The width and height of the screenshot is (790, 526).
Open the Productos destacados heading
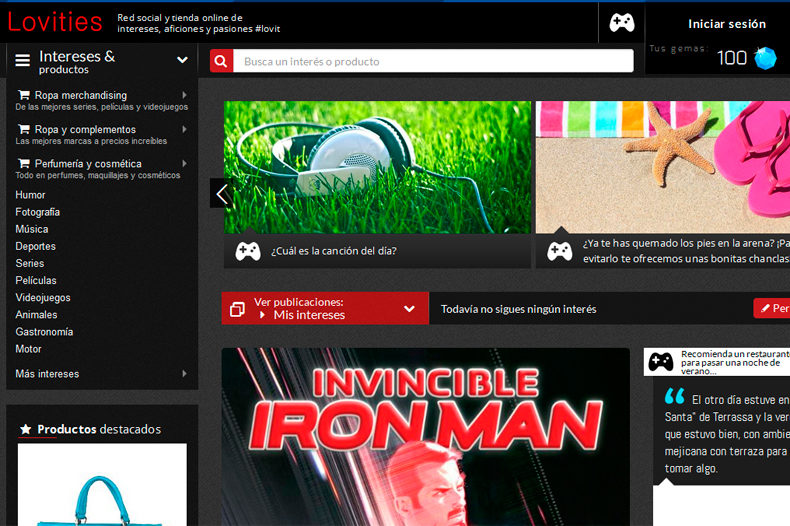point(99,429)
